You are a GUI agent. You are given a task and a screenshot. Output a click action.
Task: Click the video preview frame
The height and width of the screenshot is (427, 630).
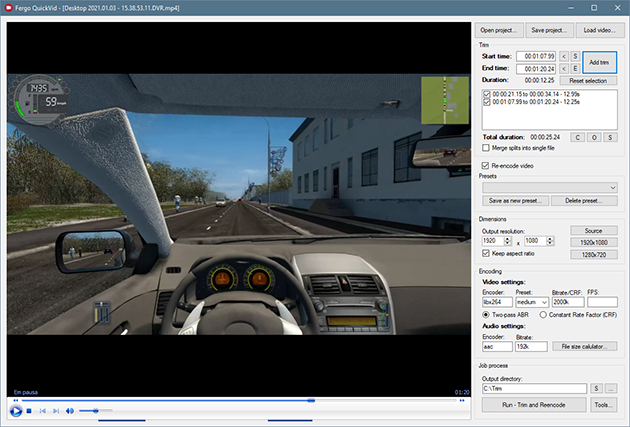point(239,209)
